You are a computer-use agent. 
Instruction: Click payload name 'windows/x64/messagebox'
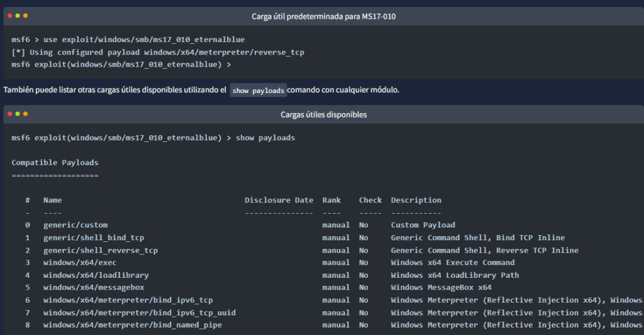(94, 288)
